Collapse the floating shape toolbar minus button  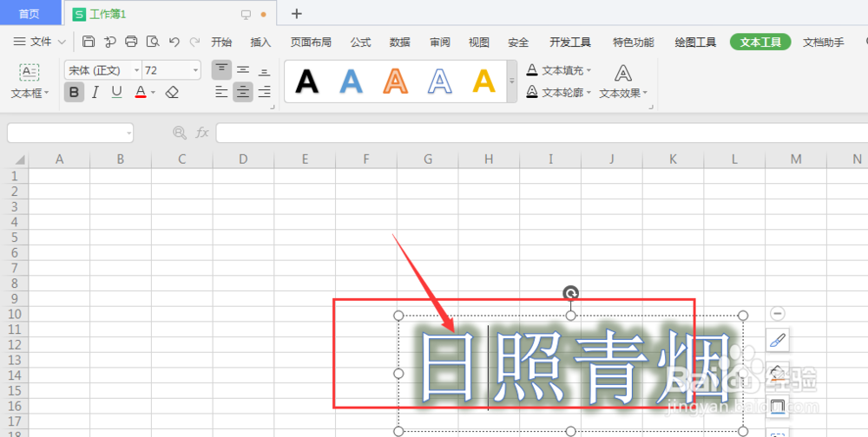pos(777,314)
